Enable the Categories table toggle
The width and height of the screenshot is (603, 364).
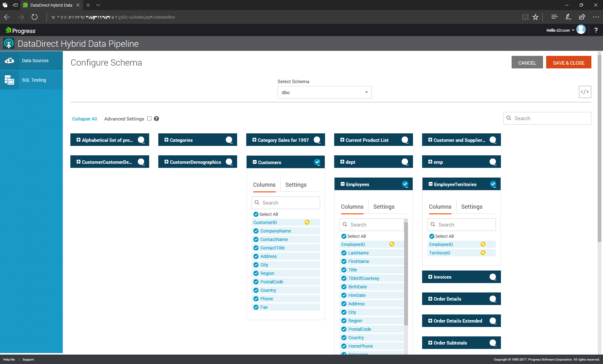[x=229, y=140]
